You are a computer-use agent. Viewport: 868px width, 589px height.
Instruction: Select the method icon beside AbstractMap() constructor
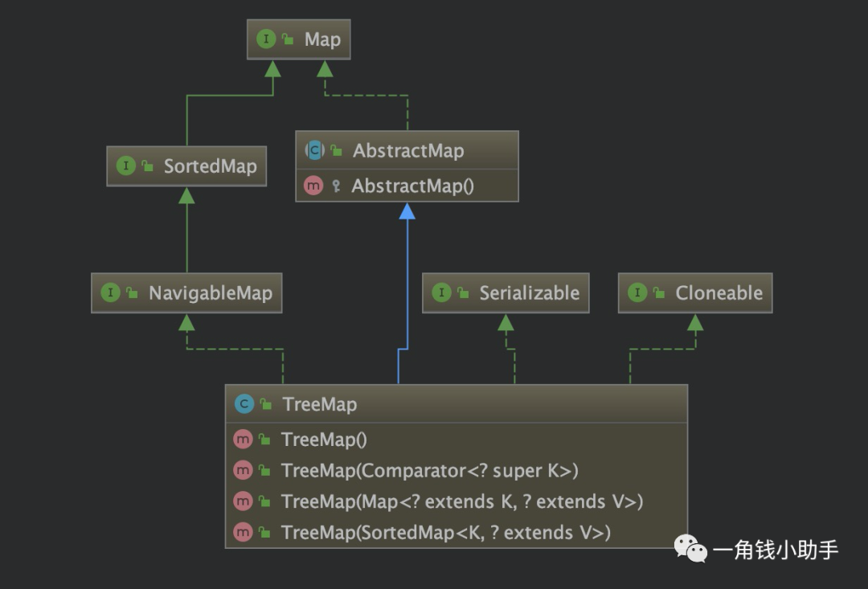pos(313,185)
